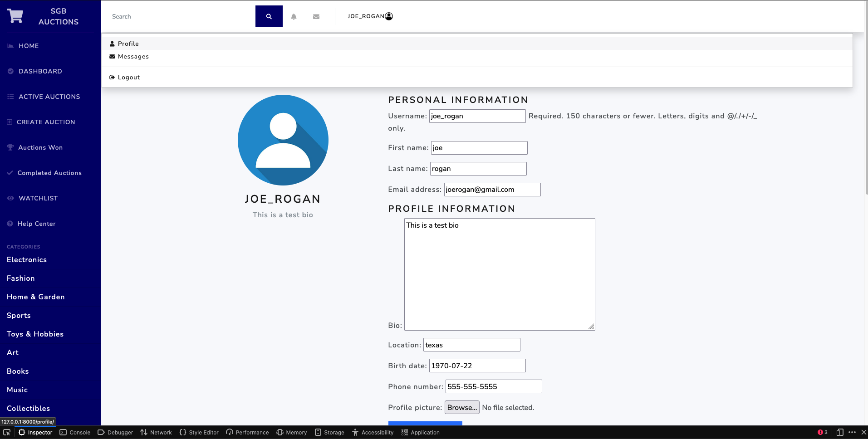Toggle responsive design mode icon

click(840, 432)
